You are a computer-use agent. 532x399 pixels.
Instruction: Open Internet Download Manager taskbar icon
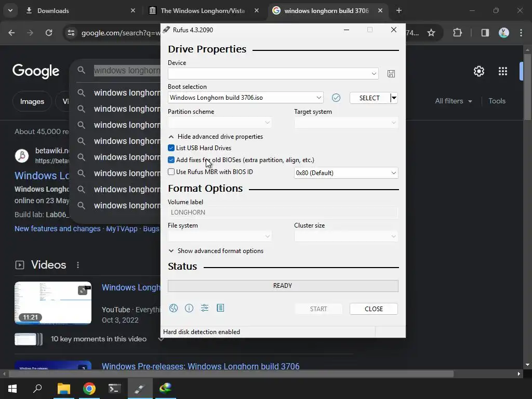pos(166,389)
